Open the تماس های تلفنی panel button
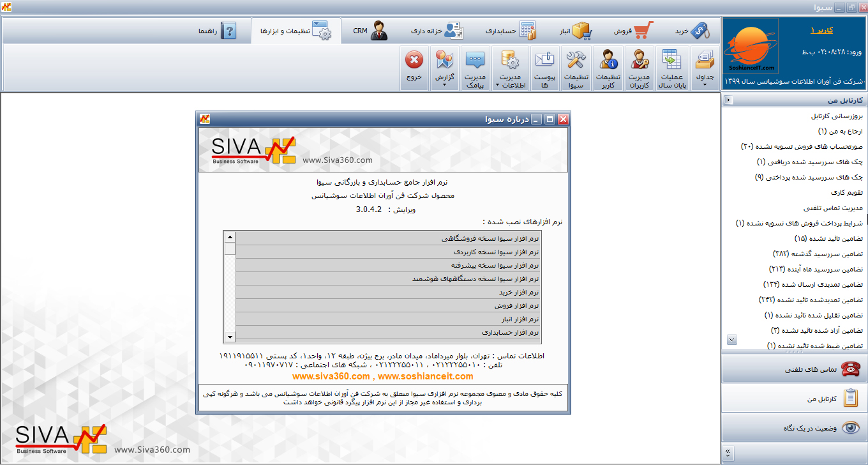The width and height of the screenshot is (868, 465). [x=795, y=369]
